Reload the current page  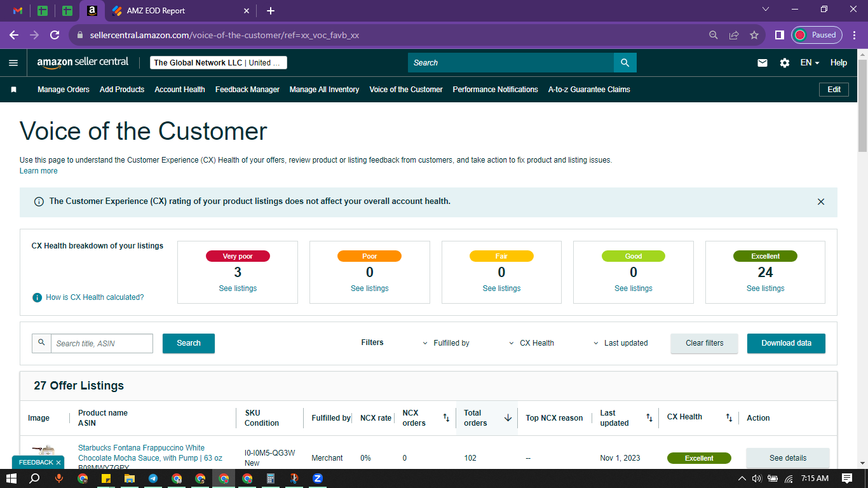55,35
